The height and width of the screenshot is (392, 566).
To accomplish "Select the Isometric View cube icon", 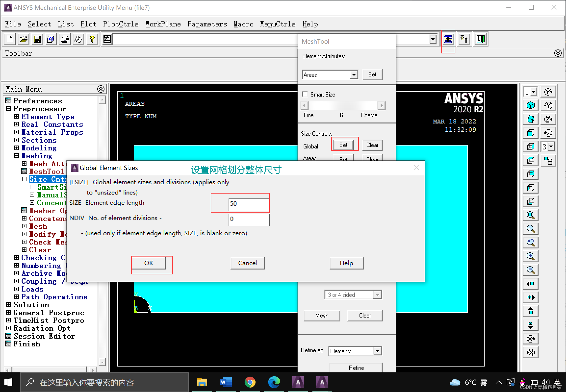I will [x=531, y=105].
